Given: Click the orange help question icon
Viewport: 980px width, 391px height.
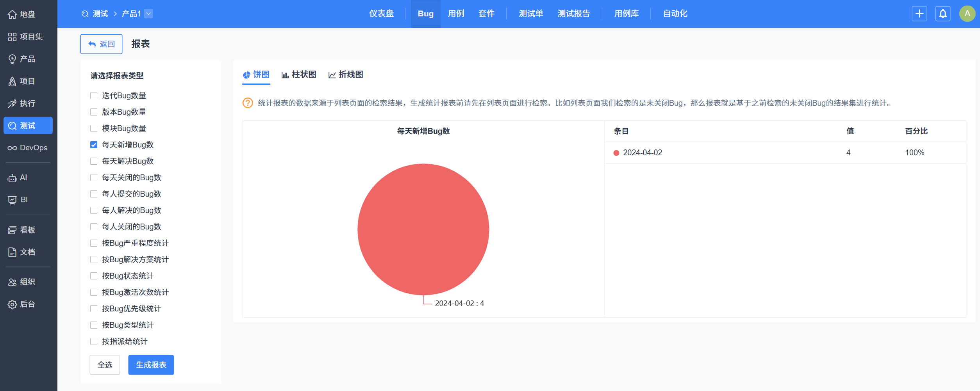Looking at the screenshot, I should pyautogui.click(x=248, y=103).
